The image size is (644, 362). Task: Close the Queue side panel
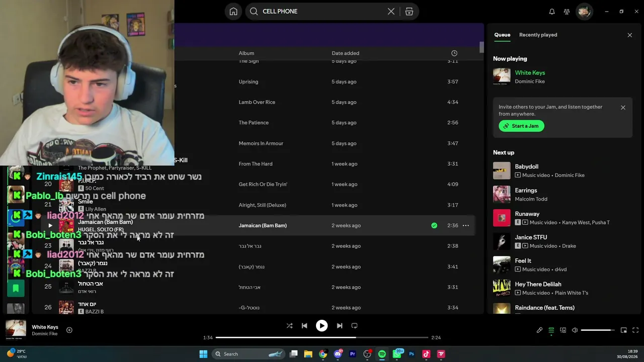[629, 35]
